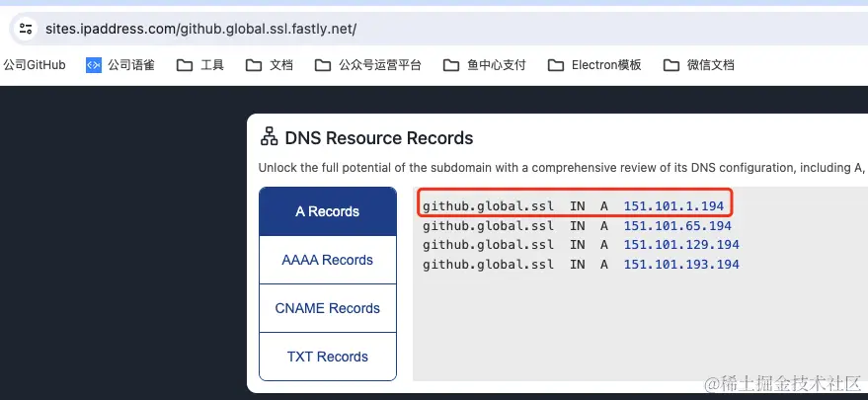Select the A Records tab
The height and width of the screenshot is (400, 868).
coord(328,211)
